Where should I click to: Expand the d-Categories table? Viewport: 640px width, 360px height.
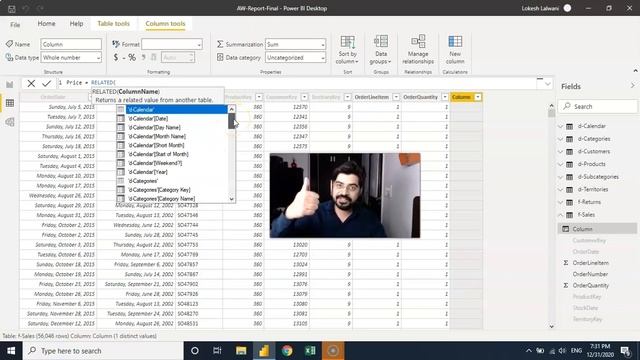tap(561, 139)
